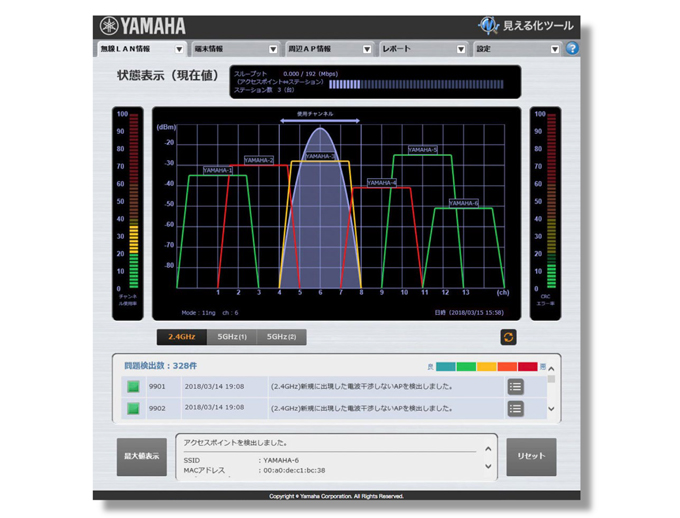Open details list icon for event 9902
This screenshot has height=518, width=680.
click(x=515, y=408)
